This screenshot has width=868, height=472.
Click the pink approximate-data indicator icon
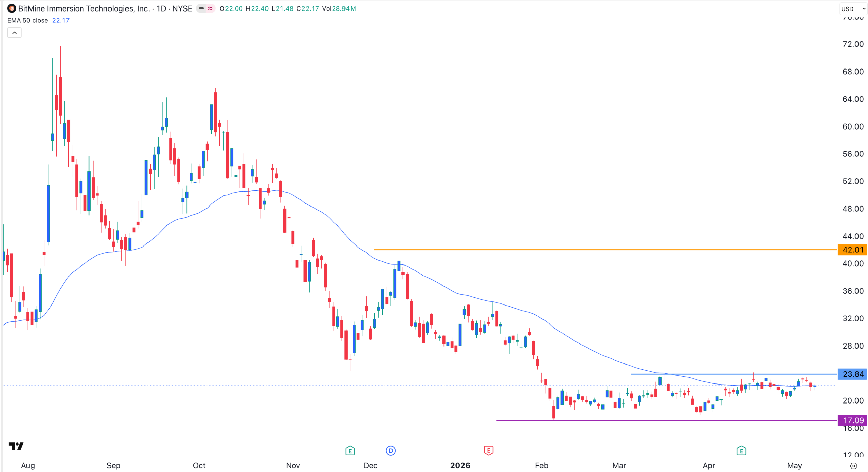click(210, 8)
